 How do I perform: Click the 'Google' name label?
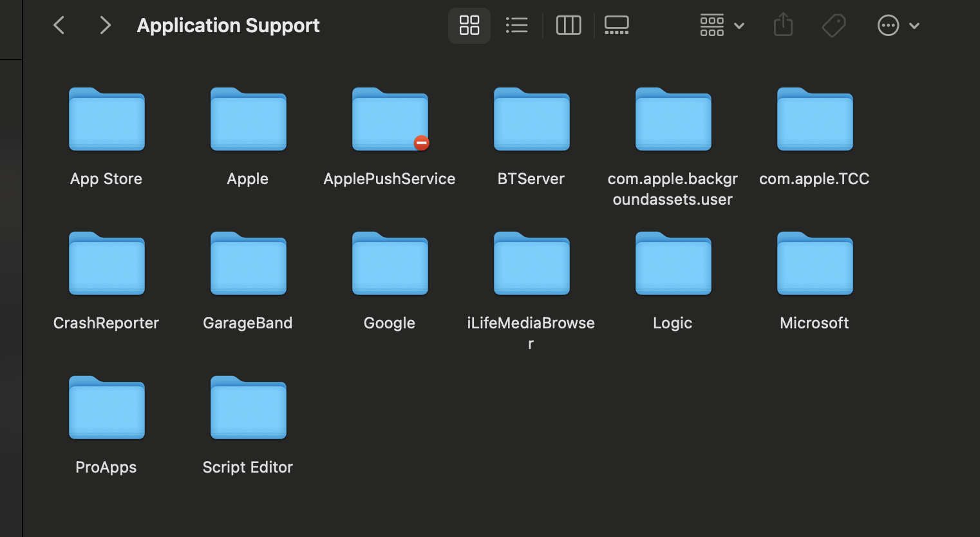click(x=390, y=323)
